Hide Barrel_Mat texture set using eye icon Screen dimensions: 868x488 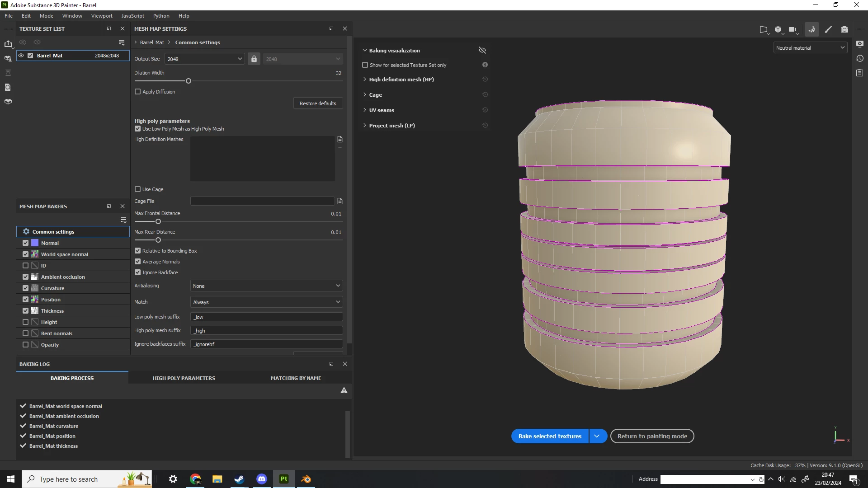pos(21,56)
